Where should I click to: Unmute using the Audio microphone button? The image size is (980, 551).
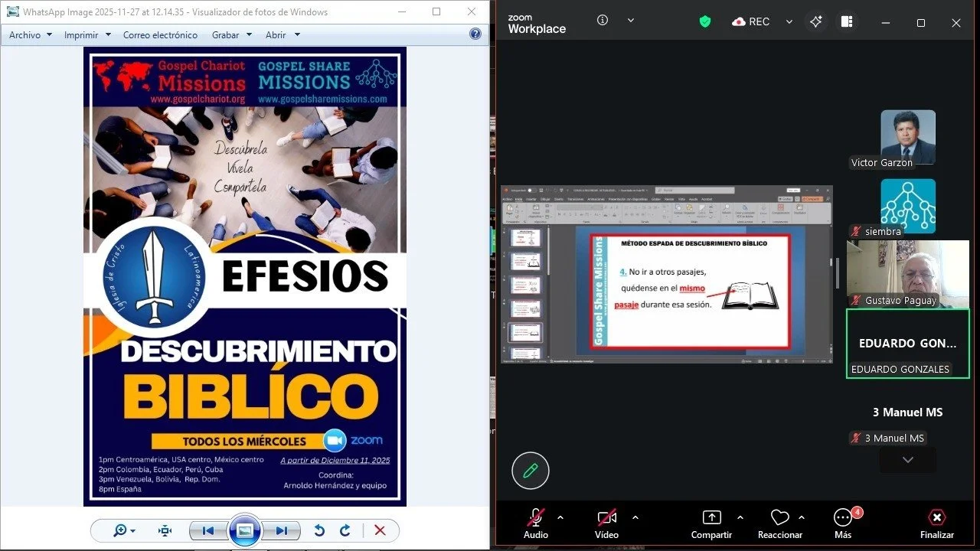pyautogui.click(x=536, y=523)
